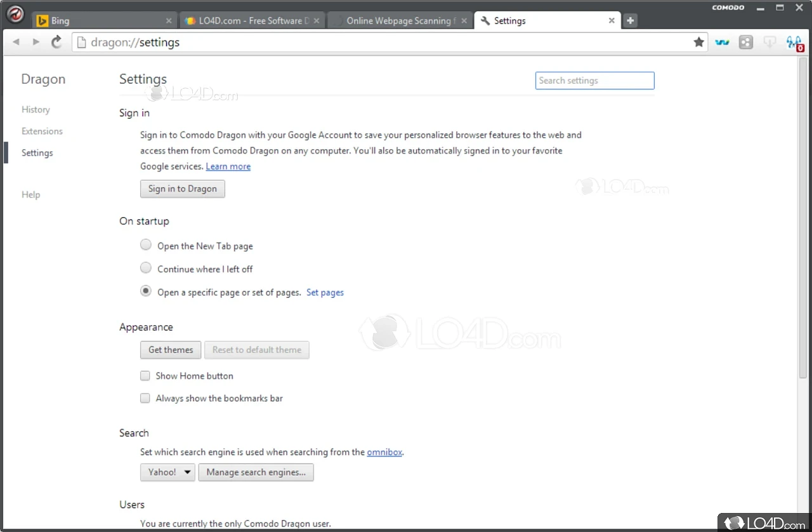
Task: Bookmark this page with the star
Action: click(x=698, y=42)
